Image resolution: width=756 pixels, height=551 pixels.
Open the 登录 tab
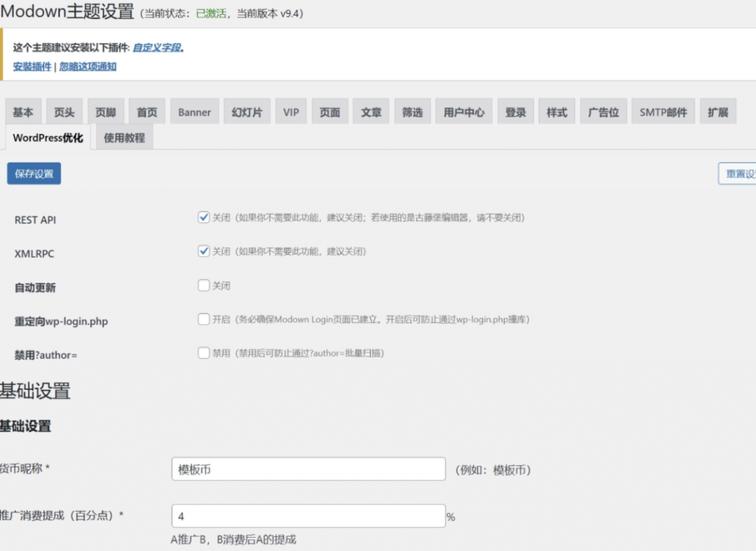pyautogui.click(x=515, y=112)
